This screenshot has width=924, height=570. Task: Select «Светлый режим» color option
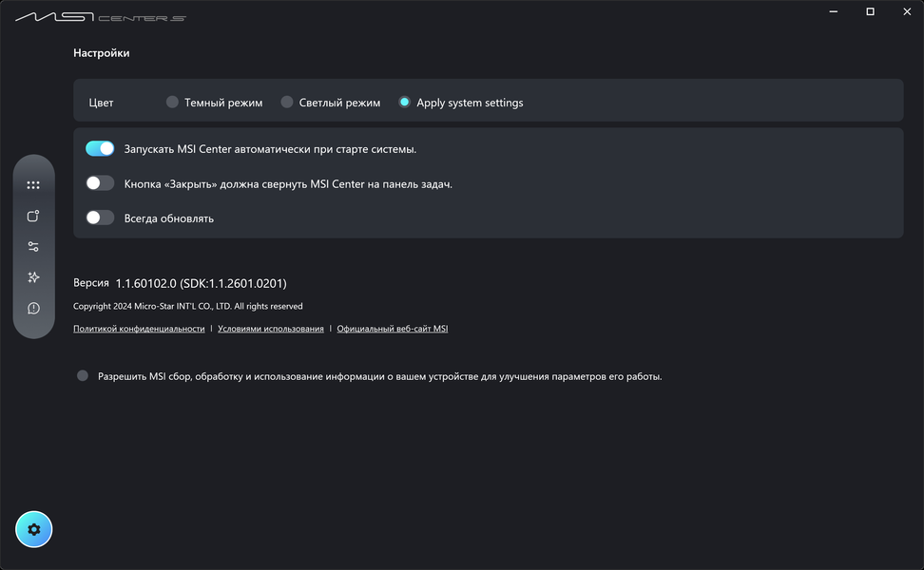click(286, 103)
